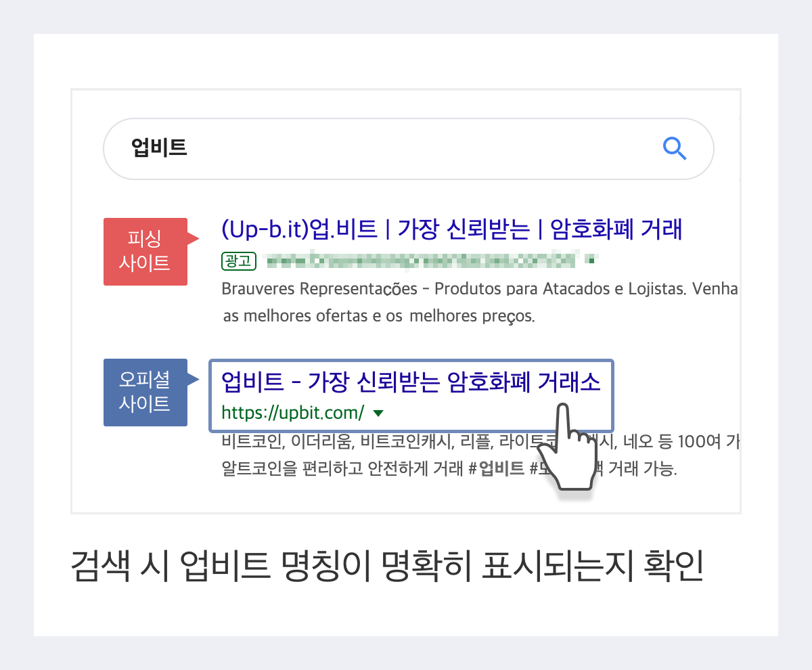Screen dimensions: 812x670
Task: Open the phishing result titled (Up-b.it)업.비트
Action: 452,230
